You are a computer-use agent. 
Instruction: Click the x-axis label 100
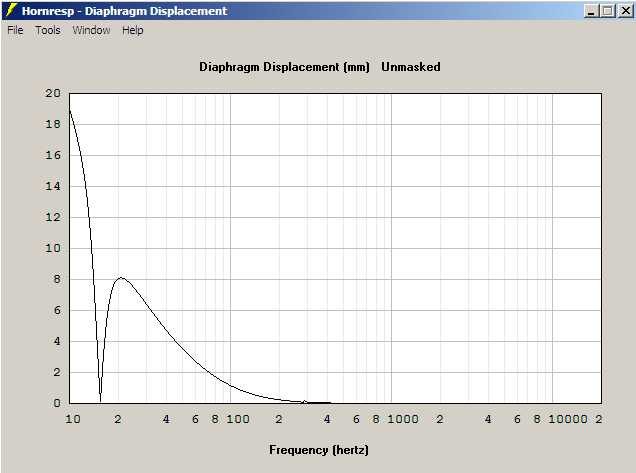tap(238, 419)
